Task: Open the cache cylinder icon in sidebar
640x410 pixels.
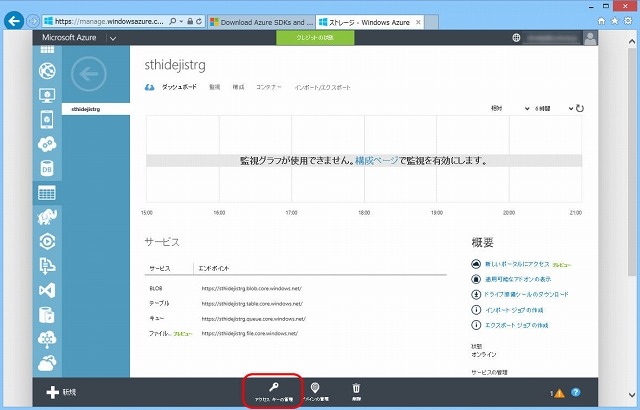Action: click(x=47, y=315)
